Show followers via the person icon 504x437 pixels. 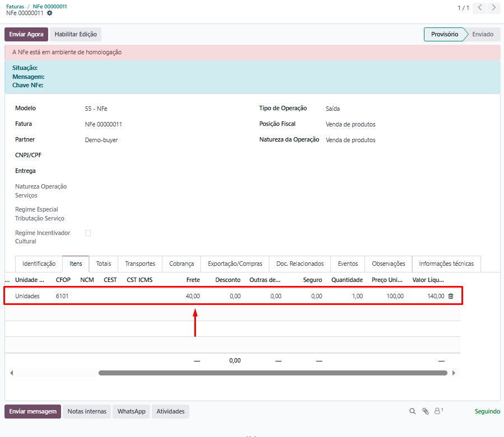(438, 411)
